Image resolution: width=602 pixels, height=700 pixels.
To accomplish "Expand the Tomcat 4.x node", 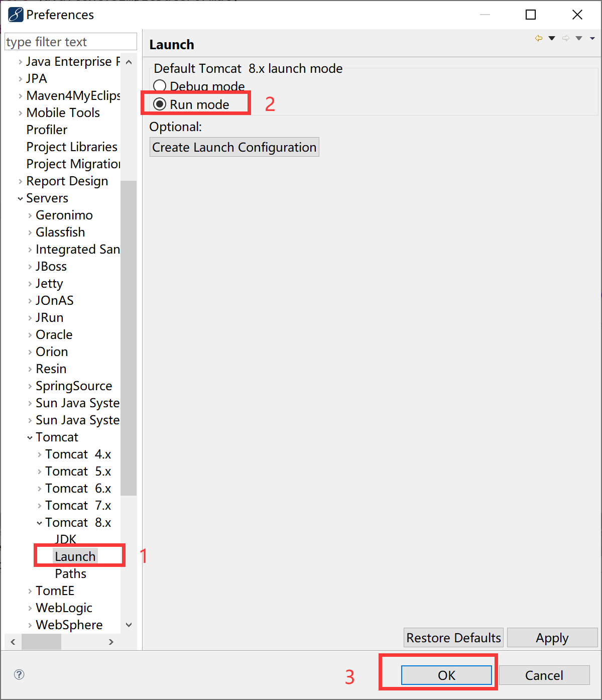I will tap(39, 454).
